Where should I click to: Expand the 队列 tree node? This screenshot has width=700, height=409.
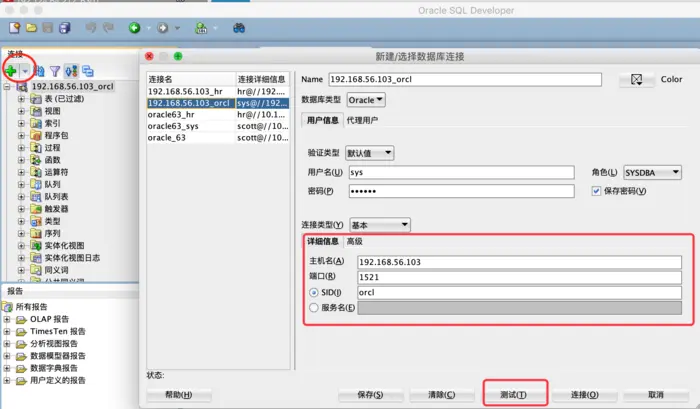(21, 184)
